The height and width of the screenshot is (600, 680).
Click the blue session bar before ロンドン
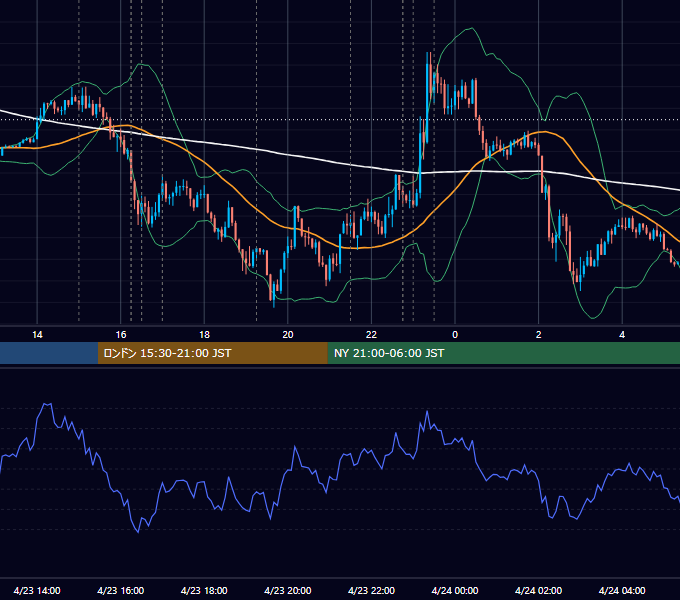coord(49,353)
